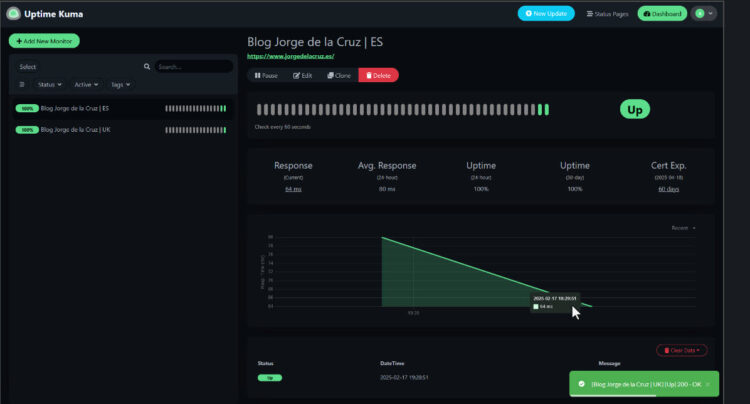
Task: Pause the Blog ES monitor
Action: (266, 75)
